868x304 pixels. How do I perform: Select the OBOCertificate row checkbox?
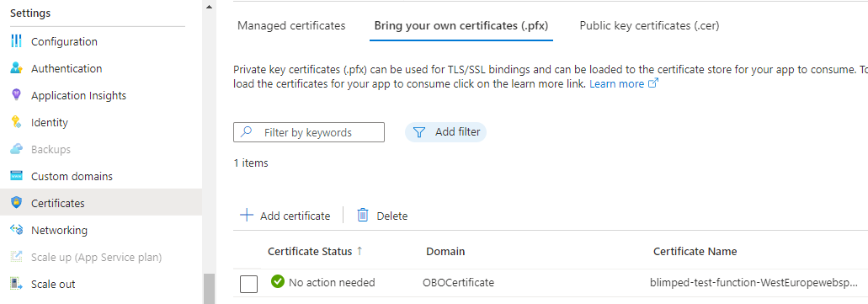pyautogui.click(x=248, y=284)
